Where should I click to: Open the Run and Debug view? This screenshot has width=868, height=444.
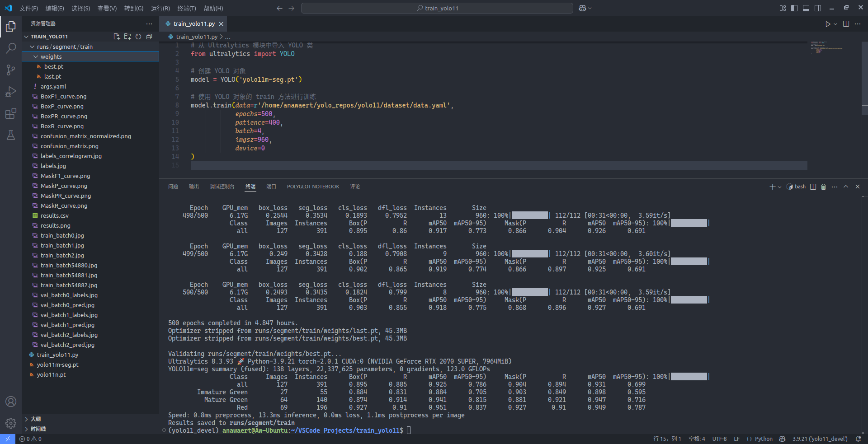pyautogui.click(x=11, y=92)
